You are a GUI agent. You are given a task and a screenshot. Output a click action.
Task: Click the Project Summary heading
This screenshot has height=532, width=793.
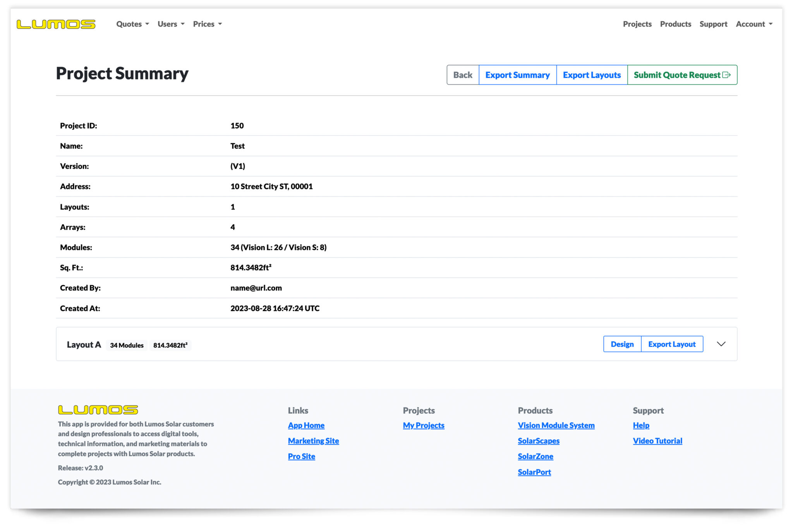tap(122, 74)
